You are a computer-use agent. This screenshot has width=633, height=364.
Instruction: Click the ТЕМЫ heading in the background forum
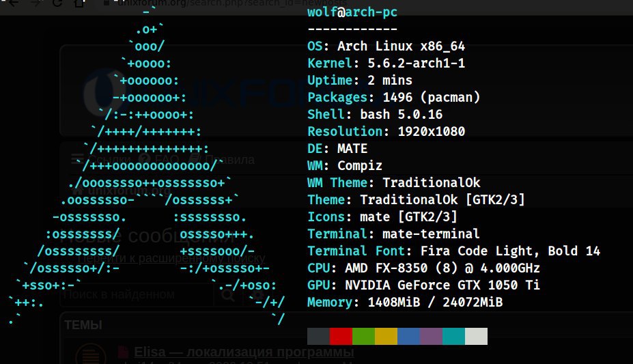click(83, 325)
